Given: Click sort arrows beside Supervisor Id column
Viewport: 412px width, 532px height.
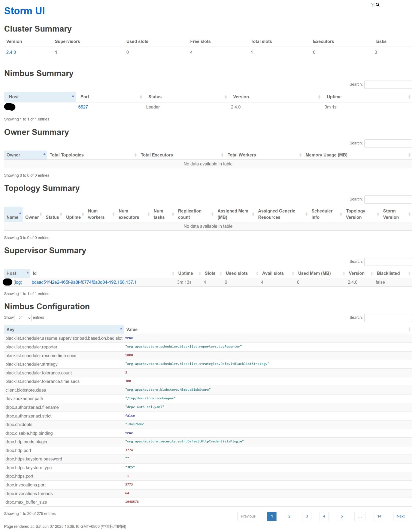Looking at the screenshot, I should [173, 274].
